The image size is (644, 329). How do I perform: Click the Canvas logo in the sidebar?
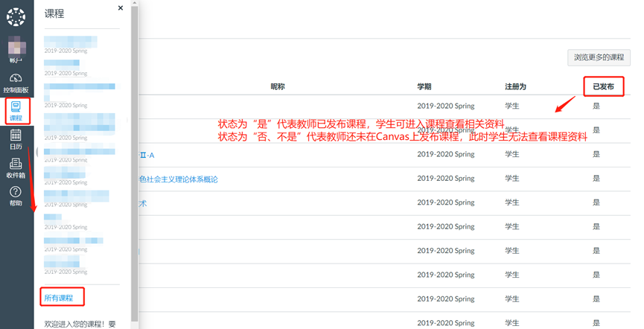coord(16,16)
